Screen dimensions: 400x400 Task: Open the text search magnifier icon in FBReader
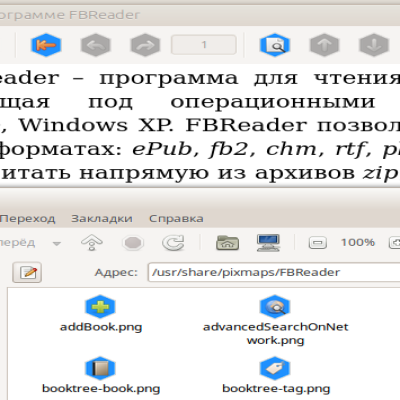(275, 45)
